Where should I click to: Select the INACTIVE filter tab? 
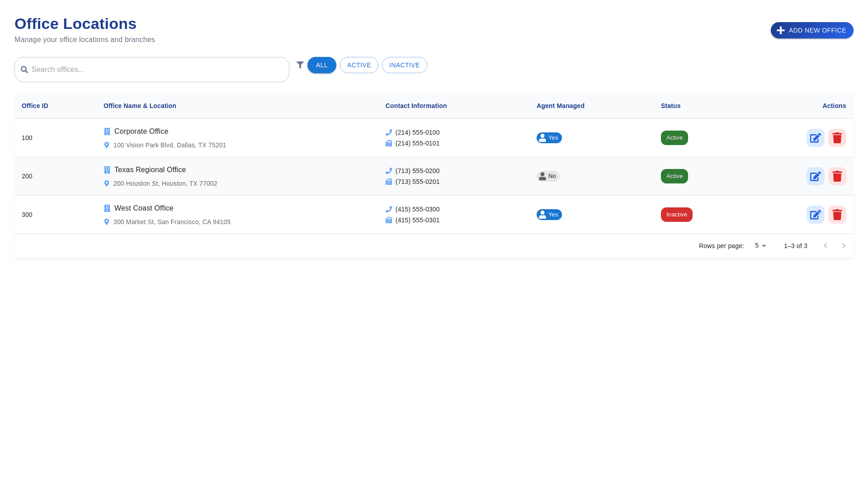[404, 65]
